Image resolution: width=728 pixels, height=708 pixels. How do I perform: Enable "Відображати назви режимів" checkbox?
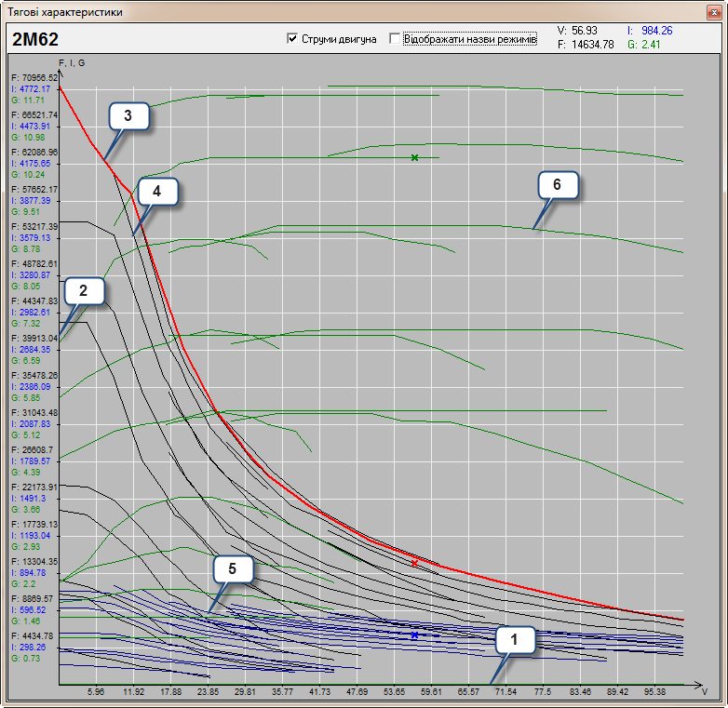(x=396, y=39)
